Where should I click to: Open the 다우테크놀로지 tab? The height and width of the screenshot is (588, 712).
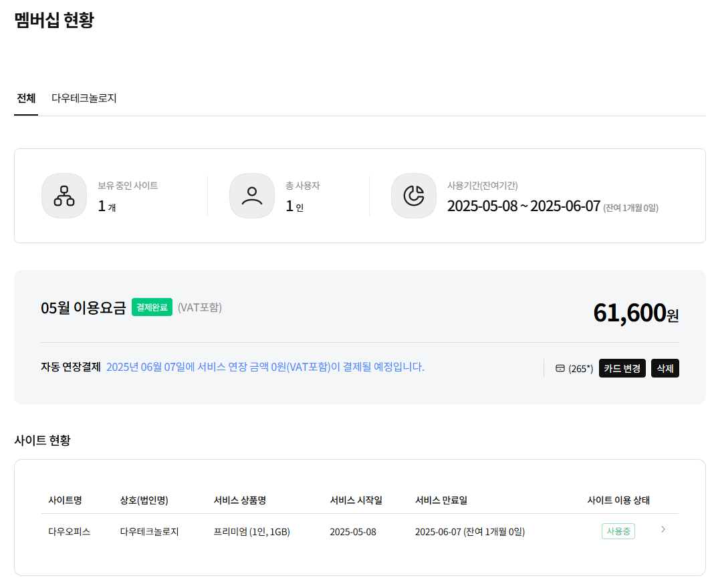(x=84, y=98)
